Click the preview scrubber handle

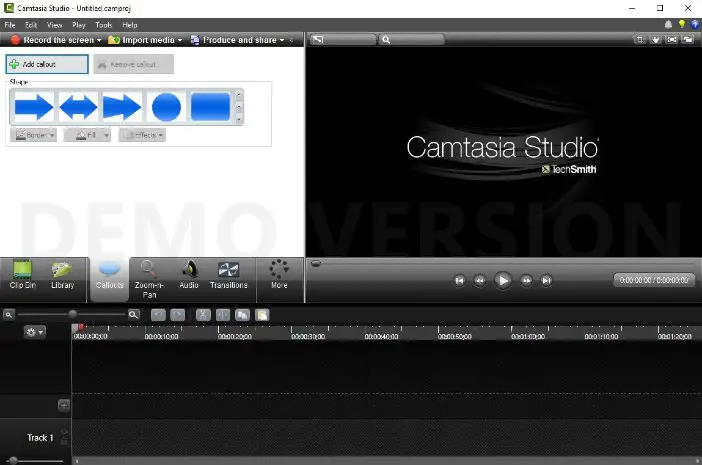click(316, 264)
